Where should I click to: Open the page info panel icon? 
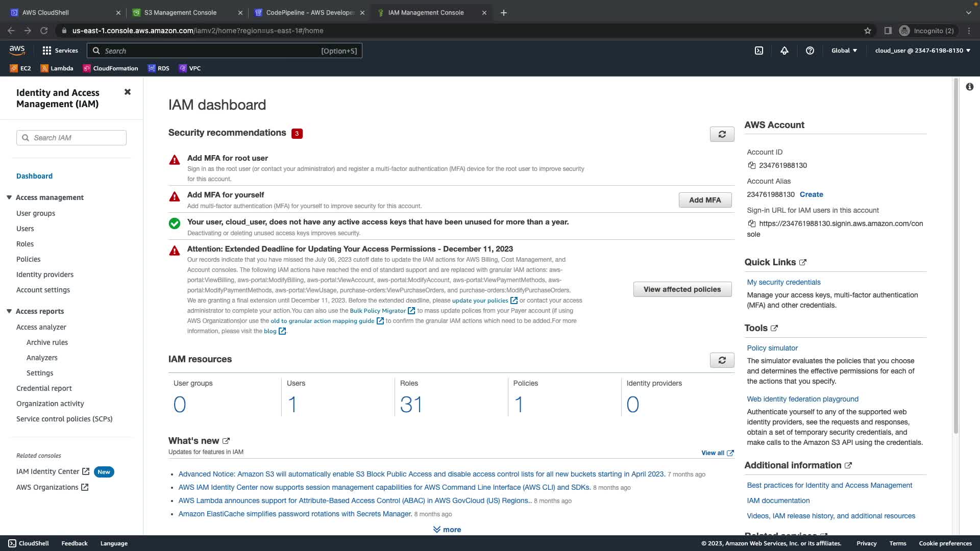[x=969, y=87]
